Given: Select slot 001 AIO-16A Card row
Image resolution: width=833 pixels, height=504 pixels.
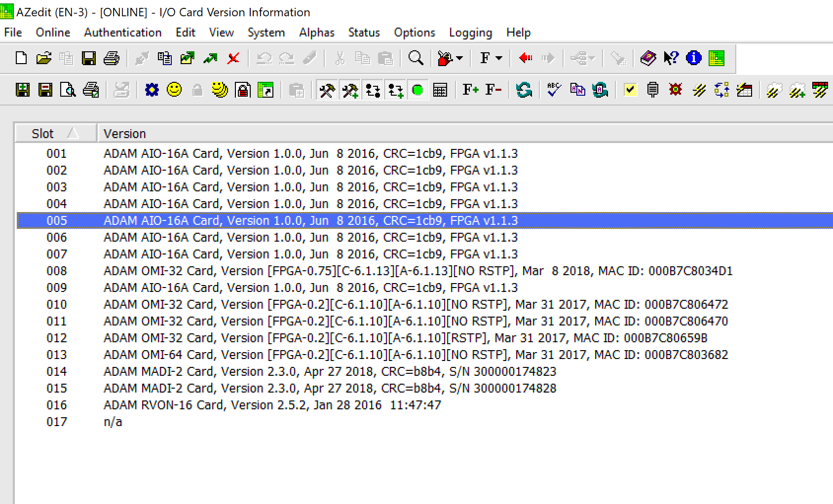Looking at the screenshot, I should pyautogui.click(x=424, y=153).
